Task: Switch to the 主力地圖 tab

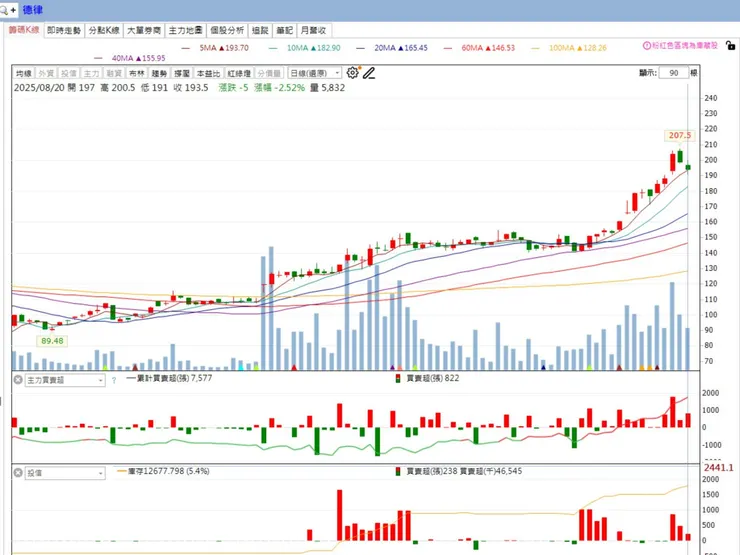Action: [x=185, y=30]
